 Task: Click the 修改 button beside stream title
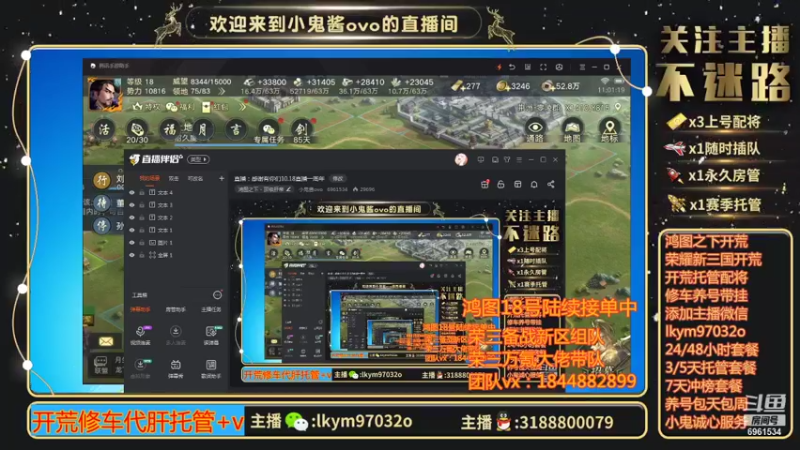coord(338,179)
